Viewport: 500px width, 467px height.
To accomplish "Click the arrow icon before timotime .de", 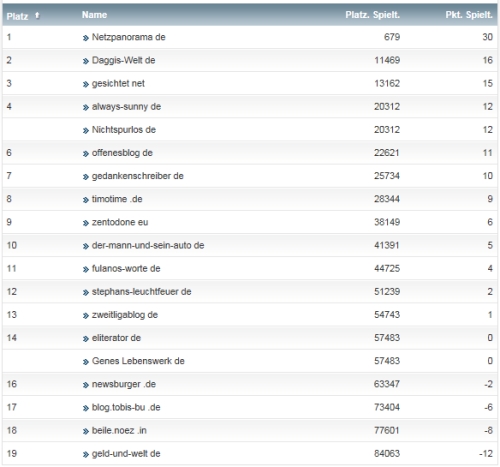I will click(x=86, y=200).
